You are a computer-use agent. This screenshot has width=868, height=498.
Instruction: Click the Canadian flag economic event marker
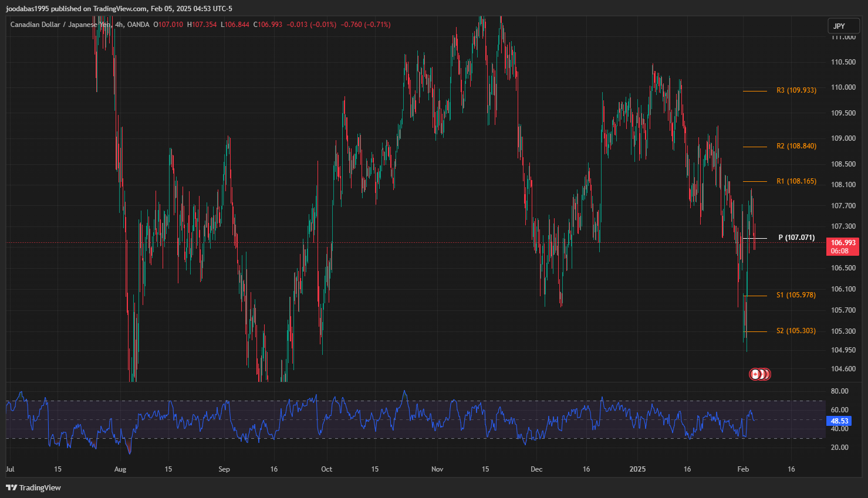pyautogui.click(x=755, y=374)
